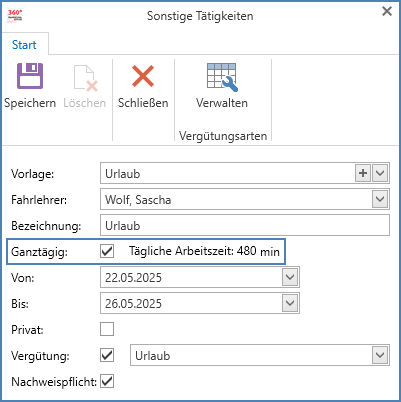Click the purple Speichern floppy disk icon
The width and height of the screenshot is (401, 402).
click(30, 76)
